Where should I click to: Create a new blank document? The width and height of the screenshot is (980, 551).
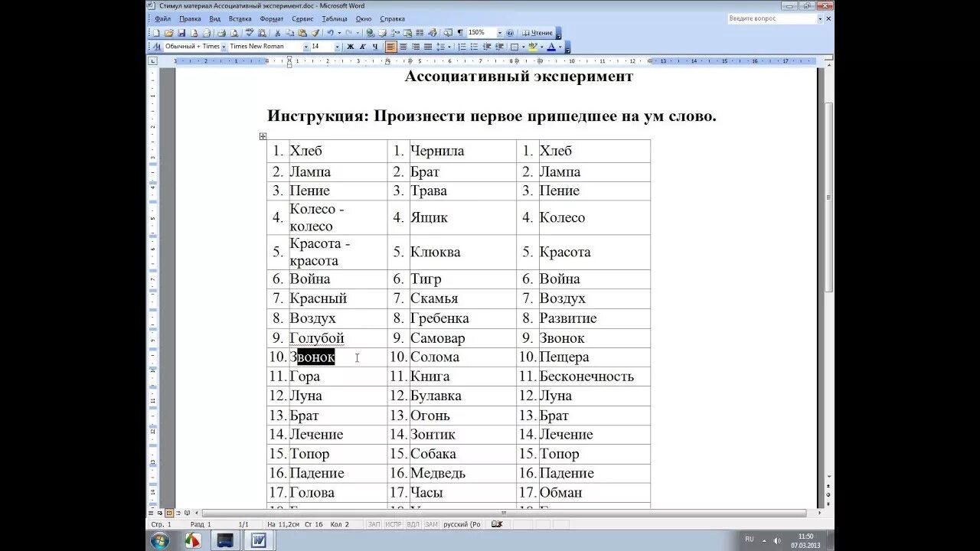pyautogui.click(x=156, y=33)
